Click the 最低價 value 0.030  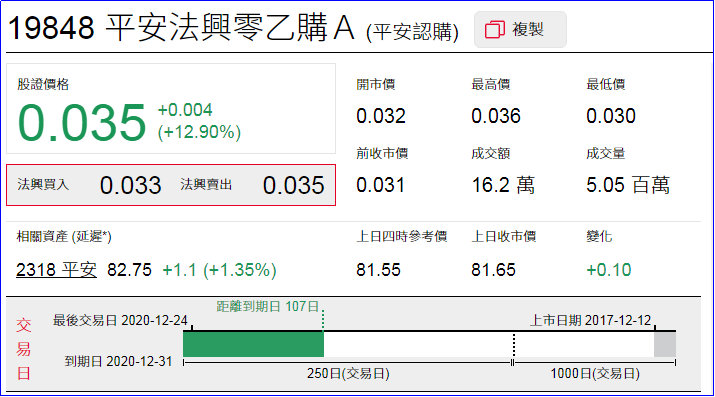611,116
